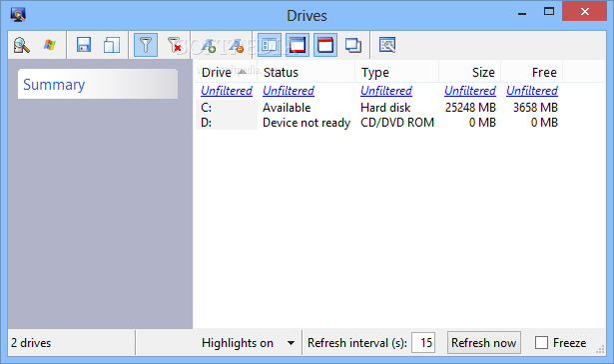Click the Hard disk type cell
This screenshot has width=614, height=364.
pyautogui.click(x=385, y=108)
